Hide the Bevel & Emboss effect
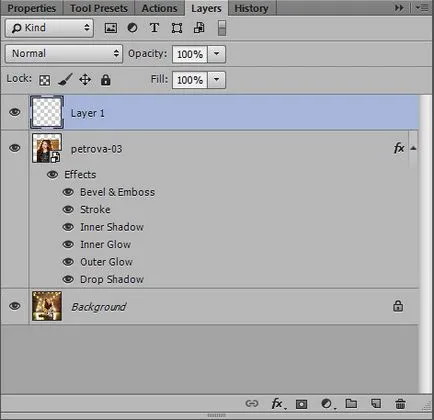434x420 pixels. [68, 192]
